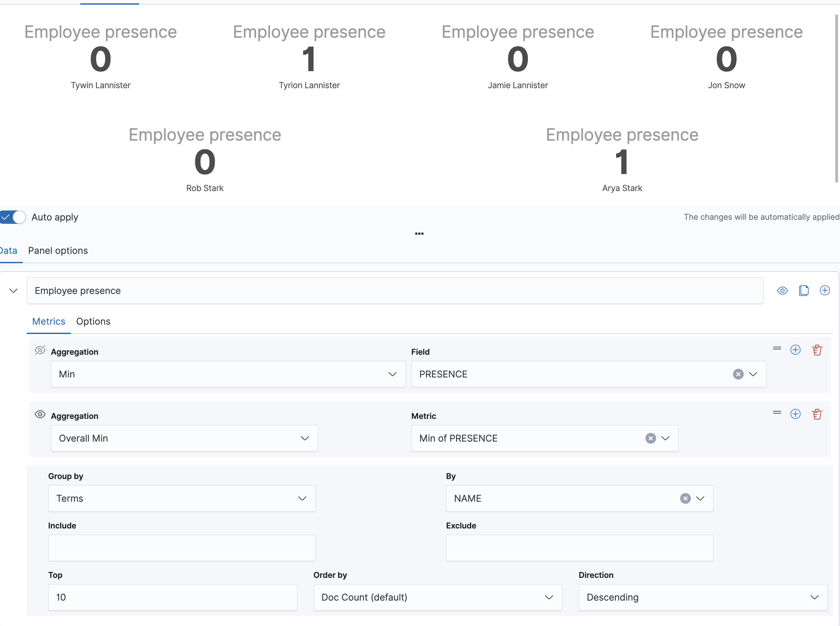Add metric after Min aggregation row
The height and width of the screenshot is (626, 840).
point(795,350)
